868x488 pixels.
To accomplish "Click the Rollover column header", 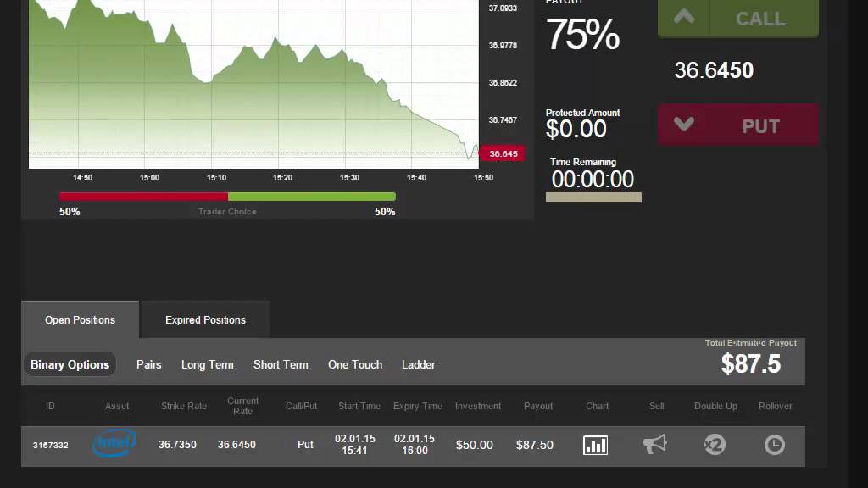I will tap(775, 406).
